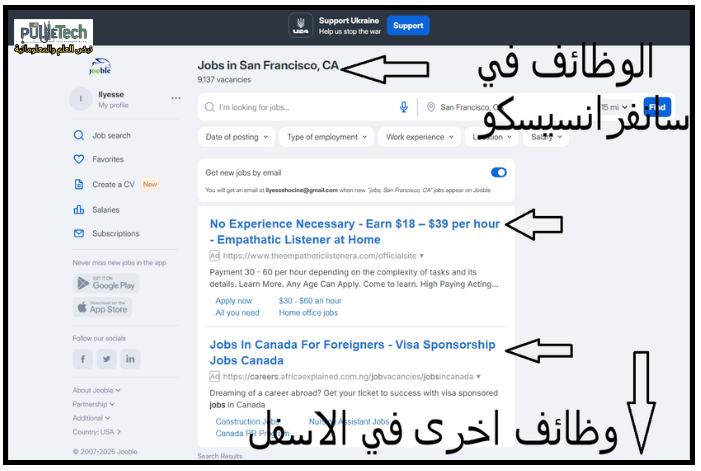The width and height of the screenshot is (701, 471).
Task: Click the All you need sublink
Action: pyautogui.click(x=237, y=313)
